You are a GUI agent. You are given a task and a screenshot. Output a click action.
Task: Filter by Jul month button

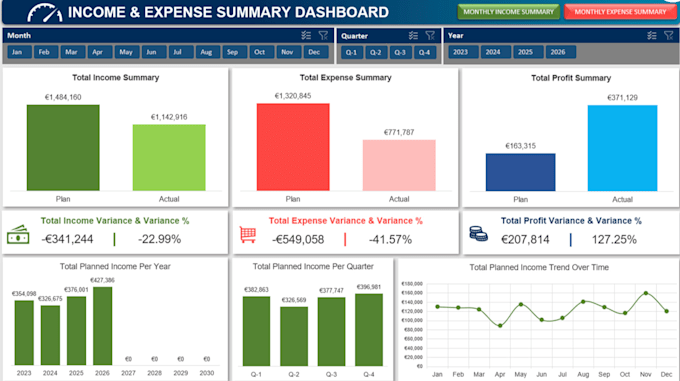[180, 52]
